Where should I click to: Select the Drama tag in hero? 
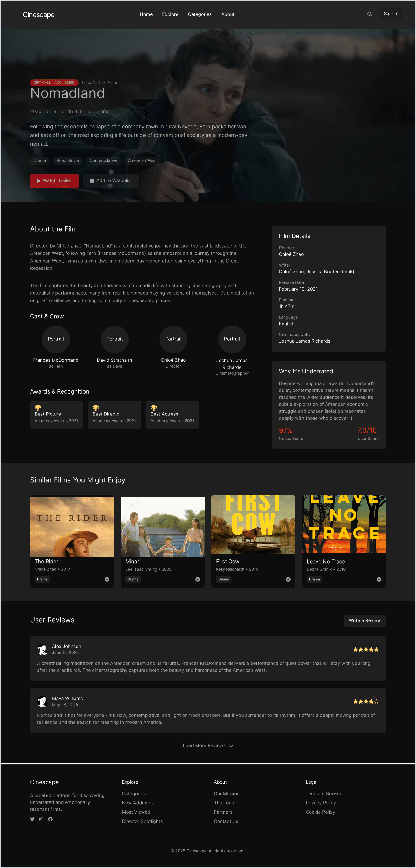40,160
